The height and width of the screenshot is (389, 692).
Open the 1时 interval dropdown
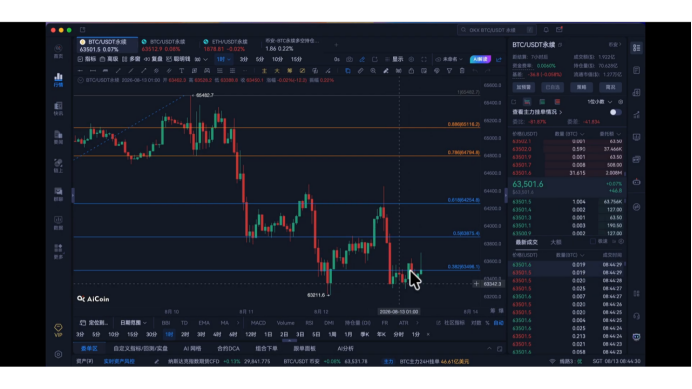[223, 59]
